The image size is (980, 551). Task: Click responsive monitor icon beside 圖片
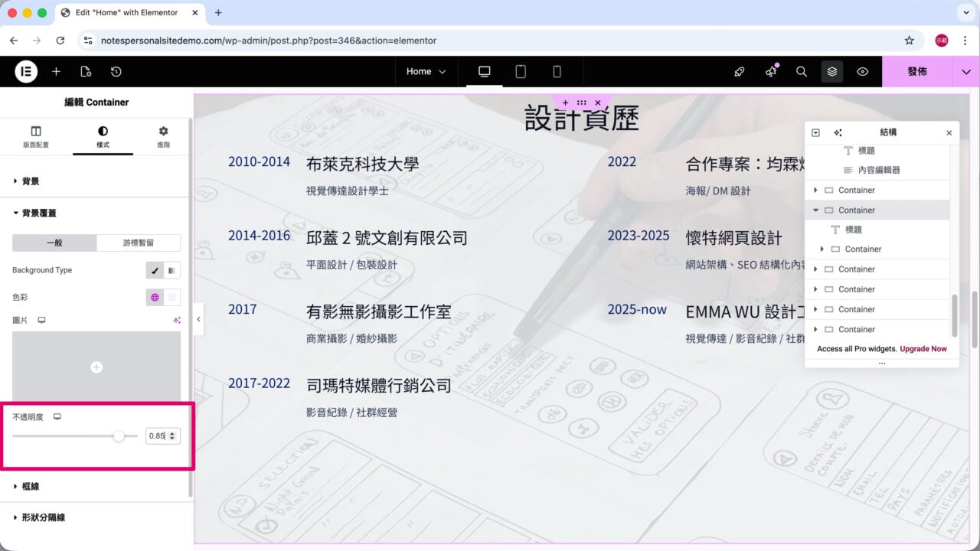pos(41,320)
